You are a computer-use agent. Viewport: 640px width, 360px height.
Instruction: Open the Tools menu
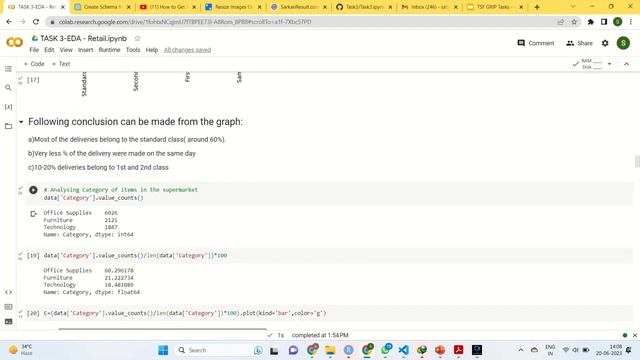point(133,50)
